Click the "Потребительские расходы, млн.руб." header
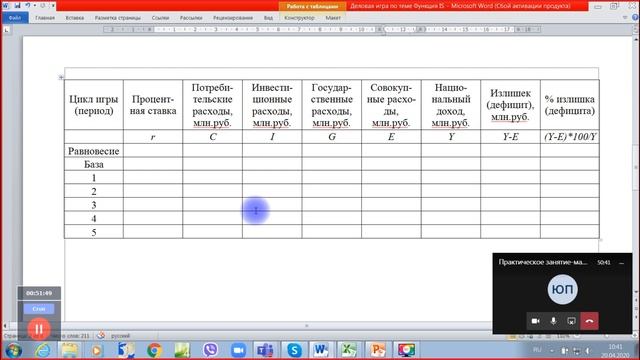 click(x=212, y=105)
